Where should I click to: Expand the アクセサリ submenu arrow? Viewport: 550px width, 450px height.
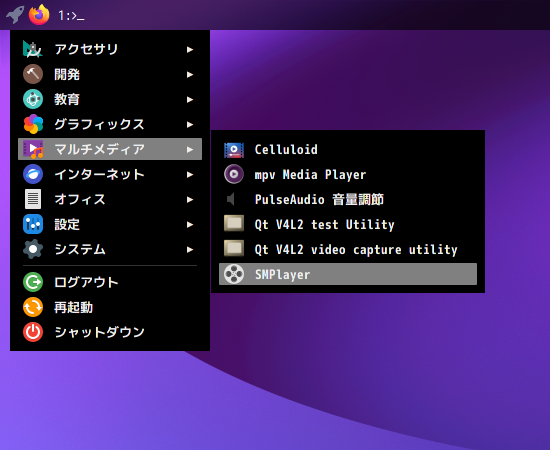[190, 49]
